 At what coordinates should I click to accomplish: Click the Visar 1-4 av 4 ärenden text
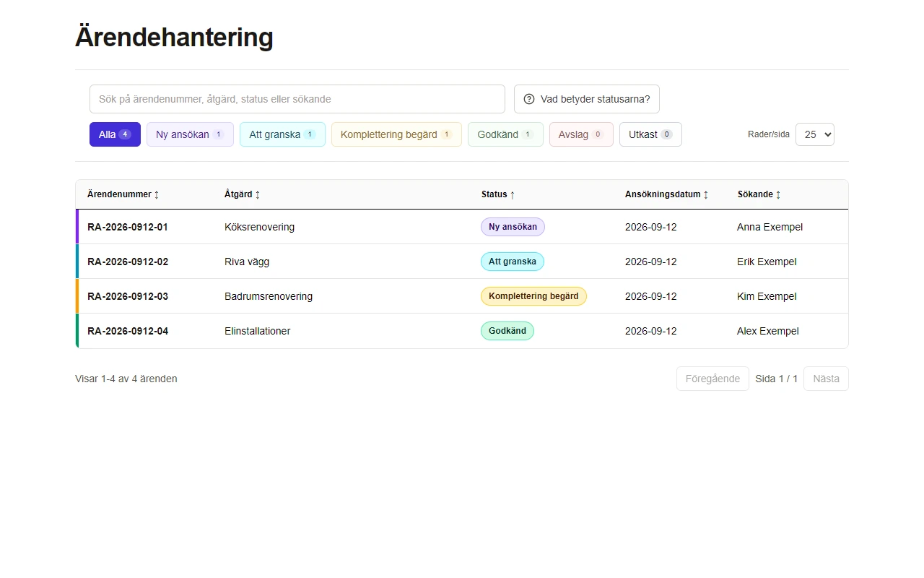coord(126,379)
